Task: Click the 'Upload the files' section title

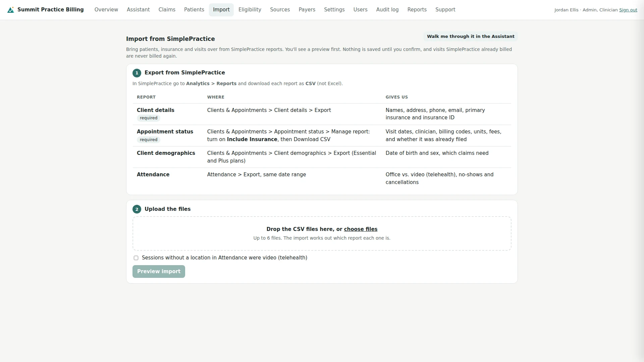Action: (168, 209)
